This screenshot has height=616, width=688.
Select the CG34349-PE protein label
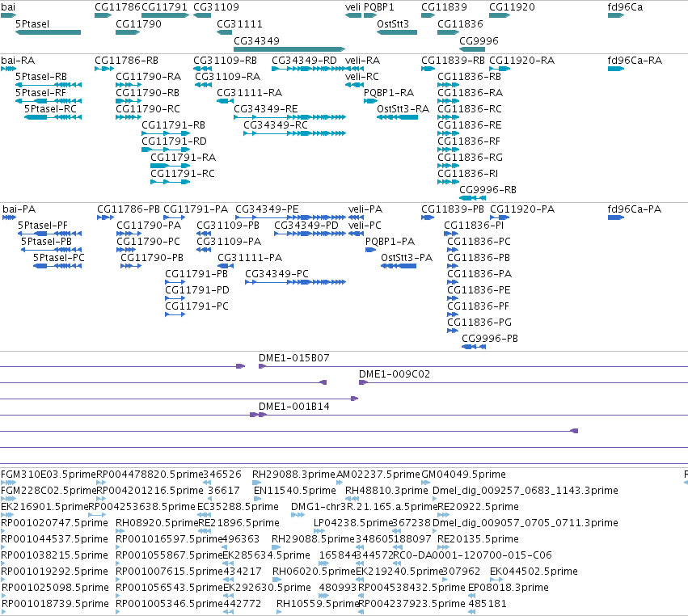click(267, 209)
